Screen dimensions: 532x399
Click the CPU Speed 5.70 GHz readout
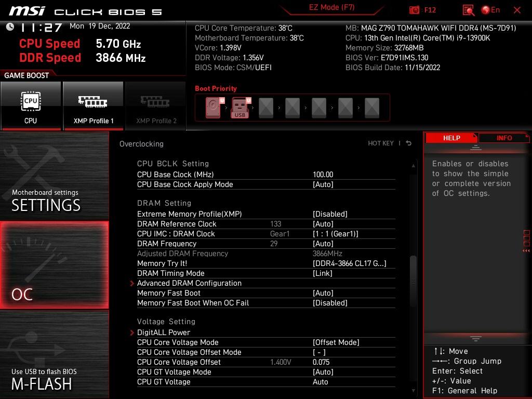tap(80, 44)
